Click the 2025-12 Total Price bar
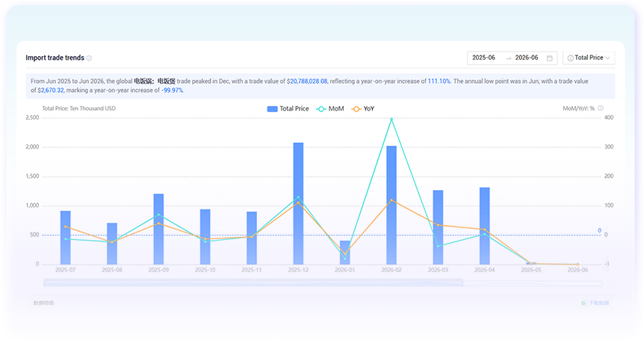This screenshot has width=644, height=341. click(x=298, y=203)
